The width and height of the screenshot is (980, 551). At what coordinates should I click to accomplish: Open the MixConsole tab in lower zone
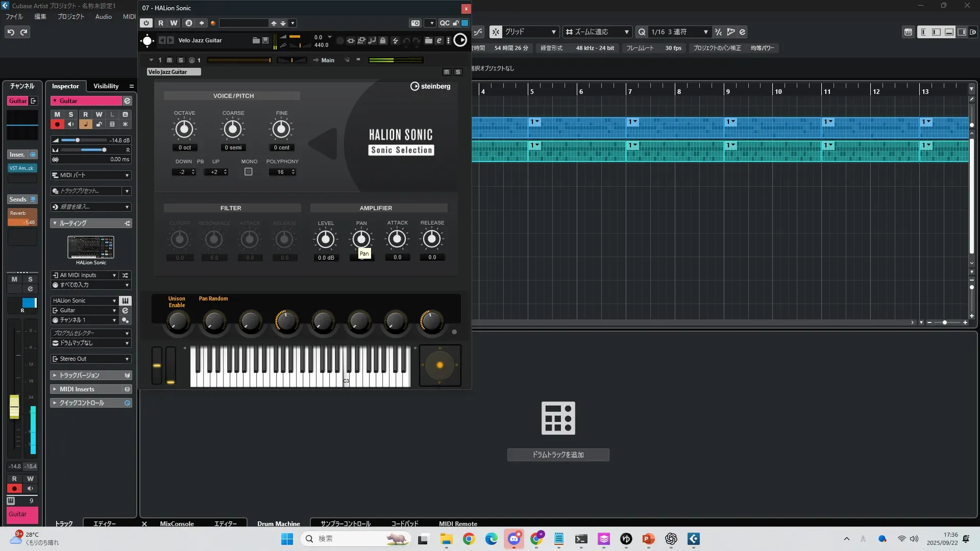pyautogui.click(x=177, y=523)
